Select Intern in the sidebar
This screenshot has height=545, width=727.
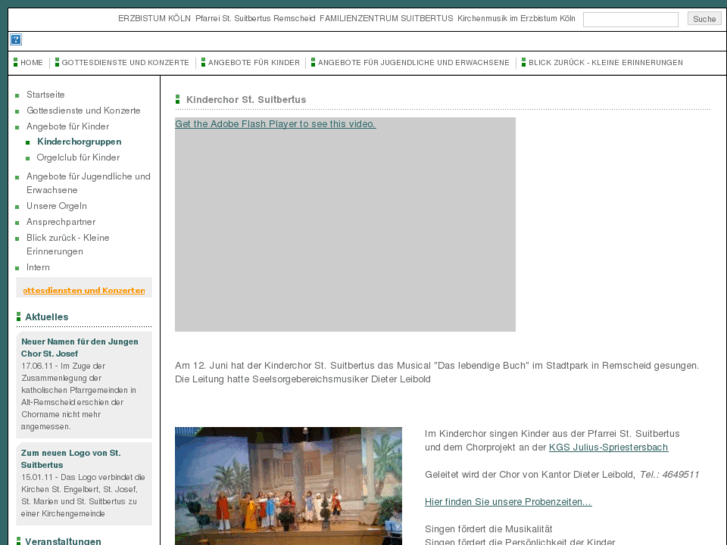tap(38, 267)
